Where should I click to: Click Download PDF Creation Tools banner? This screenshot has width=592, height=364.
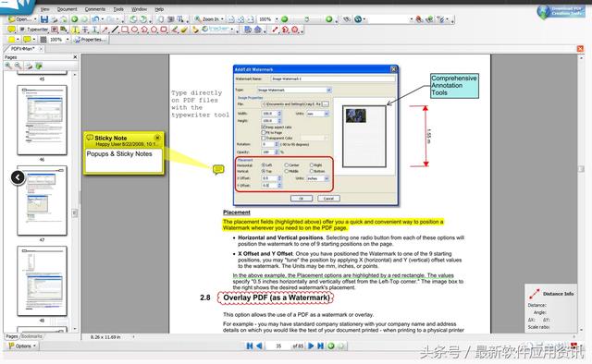click(561, 11)
